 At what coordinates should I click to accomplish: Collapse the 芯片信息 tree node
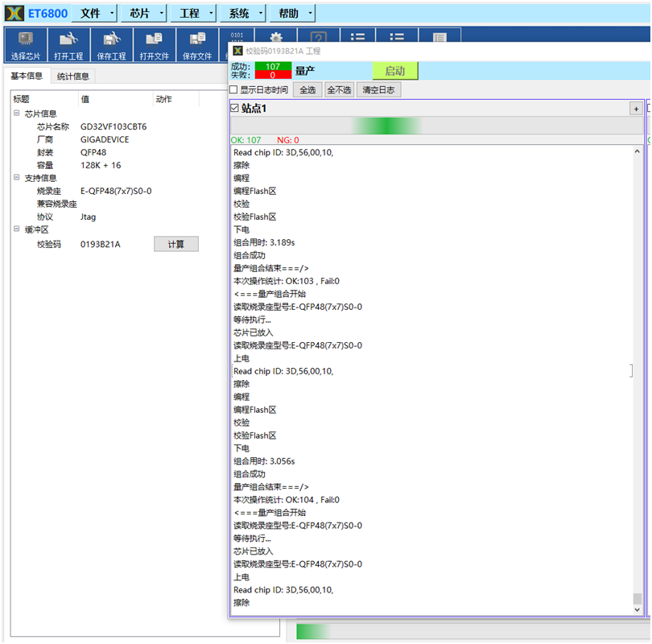click(x=16, y=114)
